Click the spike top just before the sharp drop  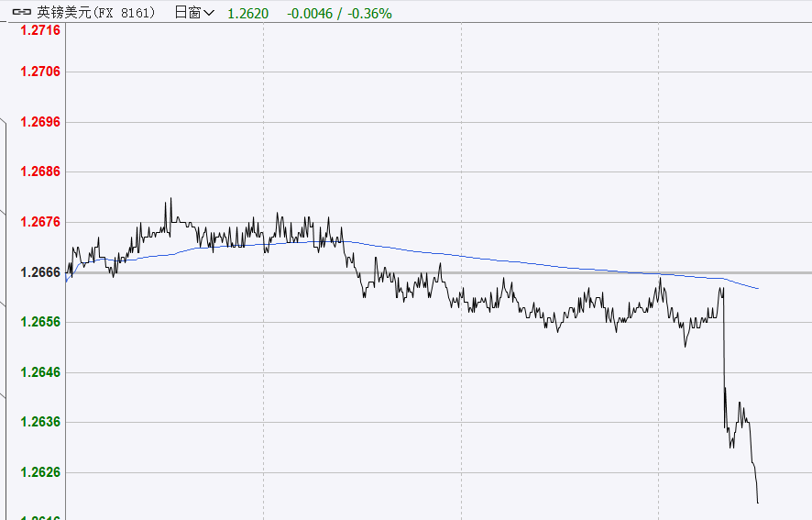tap(723, 288)
